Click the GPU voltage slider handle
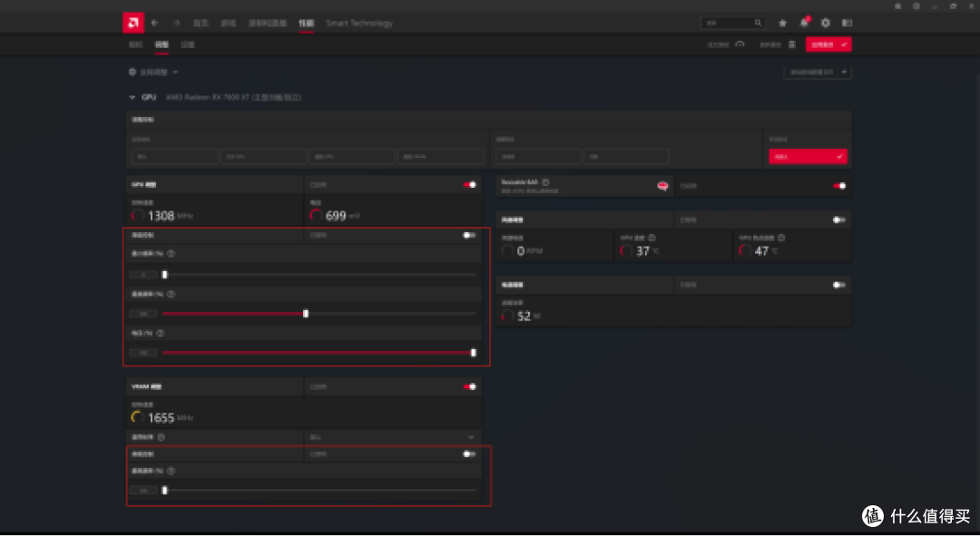Viewport: 980px width, 537px height. (x=473, y=353)
